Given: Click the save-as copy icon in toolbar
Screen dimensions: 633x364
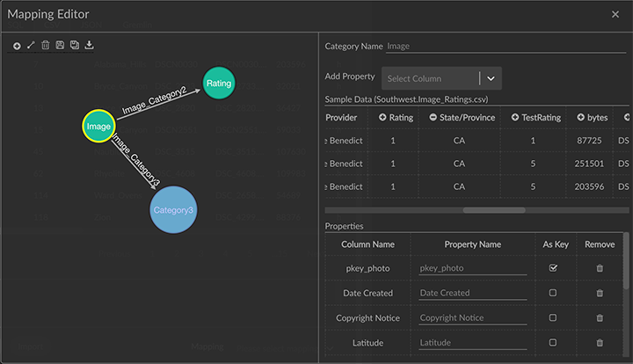Looking at the screenshot, I should pyautogui.click(x=74, y=45).
